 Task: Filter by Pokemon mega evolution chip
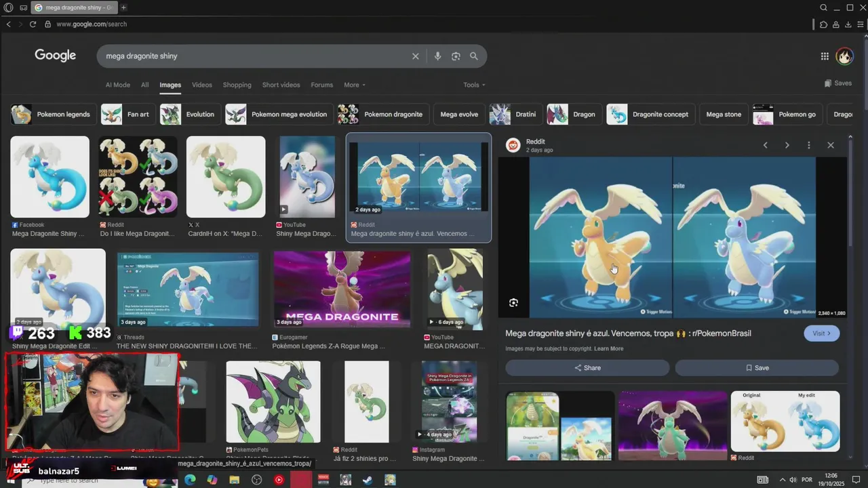click(x=279, y=115)
